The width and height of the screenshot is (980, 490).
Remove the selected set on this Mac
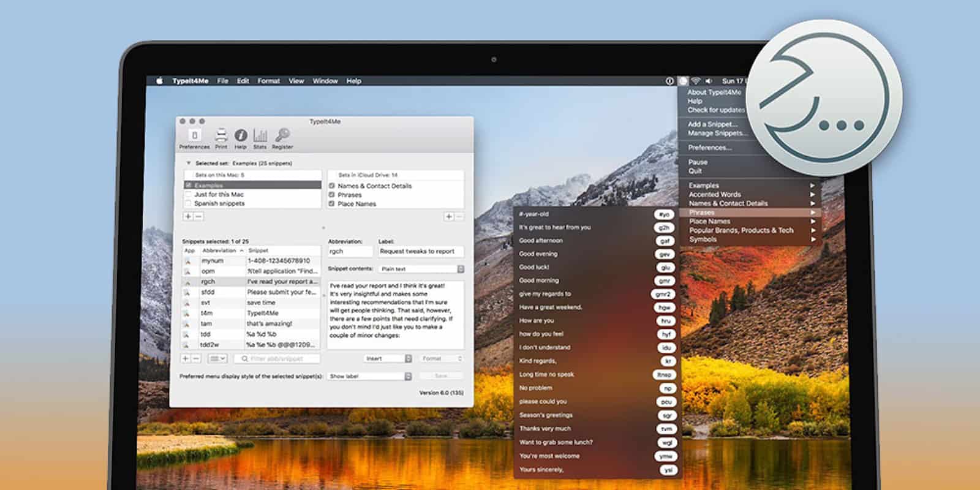pyautogui.click(x=198, y=216)
